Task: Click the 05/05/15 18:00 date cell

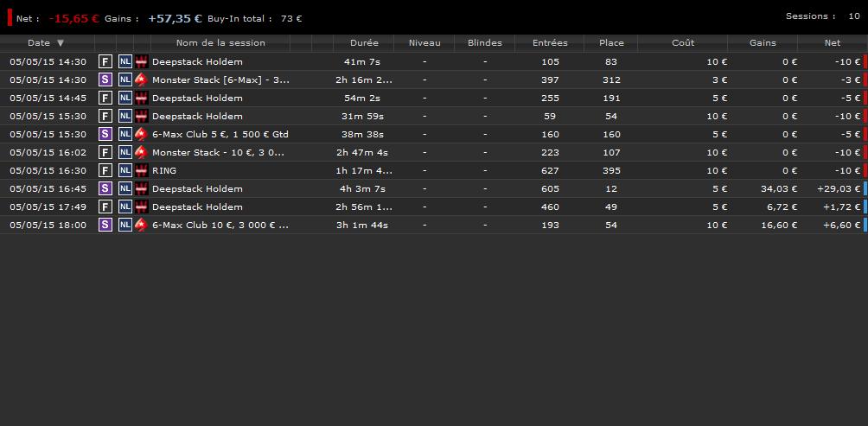Action: (48, 225)
